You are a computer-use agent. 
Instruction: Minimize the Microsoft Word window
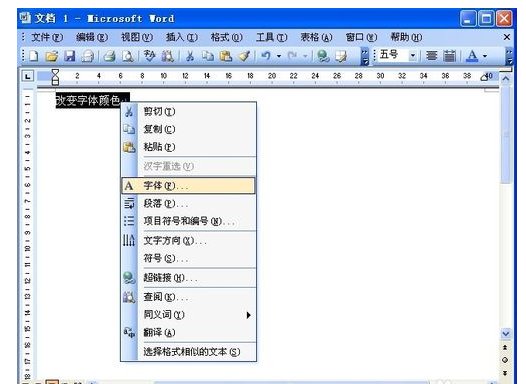click(468, 18)
